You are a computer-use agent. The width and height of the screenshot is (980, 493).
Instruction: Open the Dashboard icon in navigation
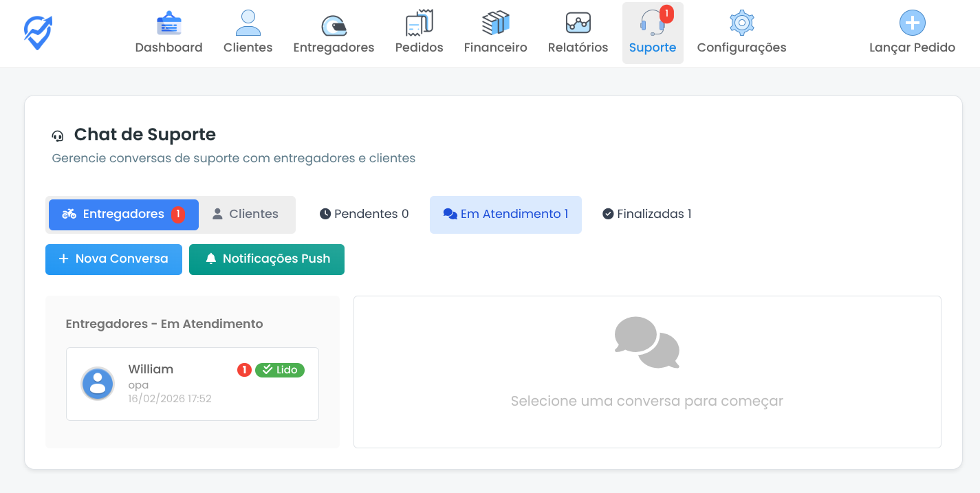(x=168, y=23)
